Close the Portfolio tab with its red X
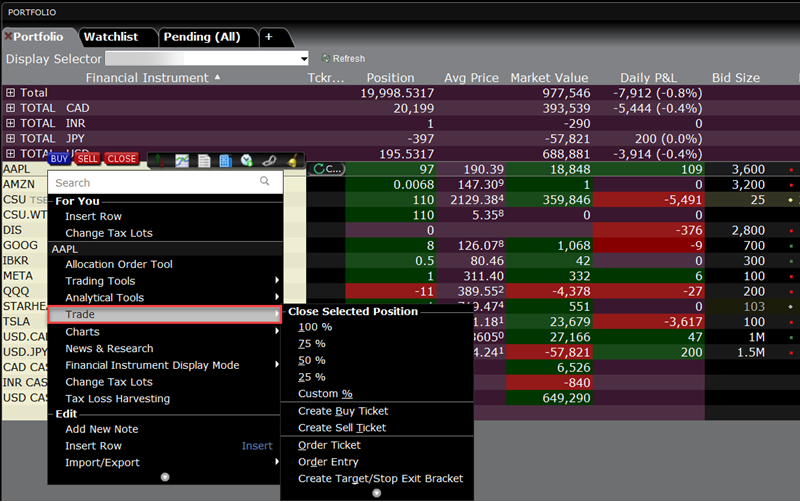Image resolution: width=800 pixels, height=502 pixels. (x=8, y=36)
